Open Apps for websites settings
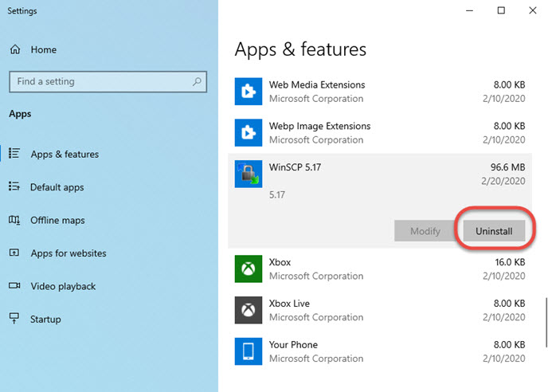 pos(68,253)
